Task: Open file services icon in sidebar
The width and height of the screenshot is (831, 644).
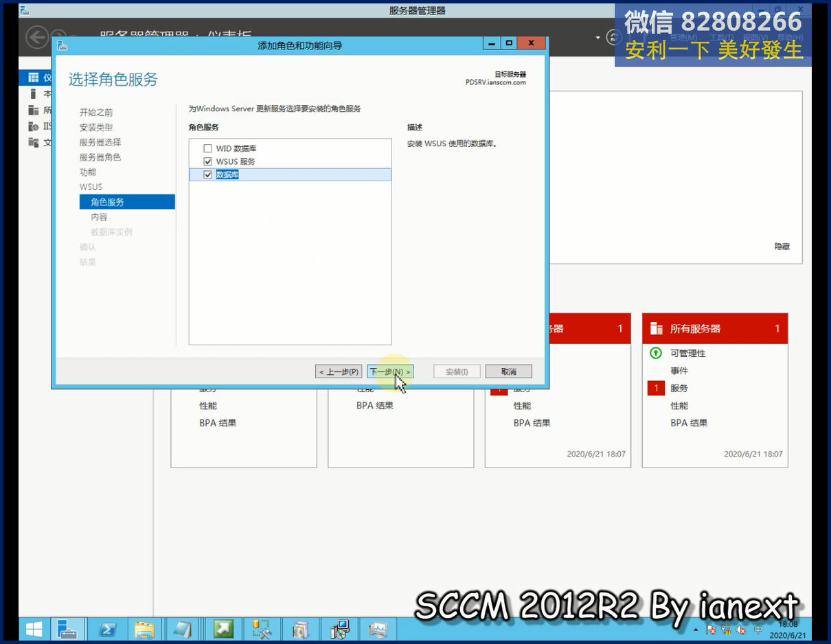Action: pyautogui.click(x=33, y=142)
